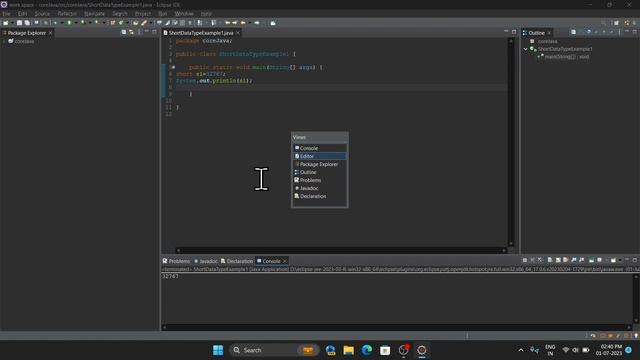Select Package Explorer in the Views popup
The image size is (640, 360).
[320, 164]
